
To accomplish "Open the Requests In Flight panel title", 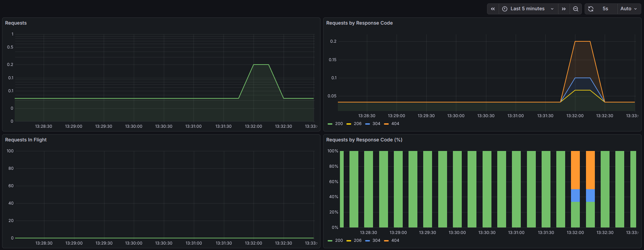I will click(x=26, y=140).
